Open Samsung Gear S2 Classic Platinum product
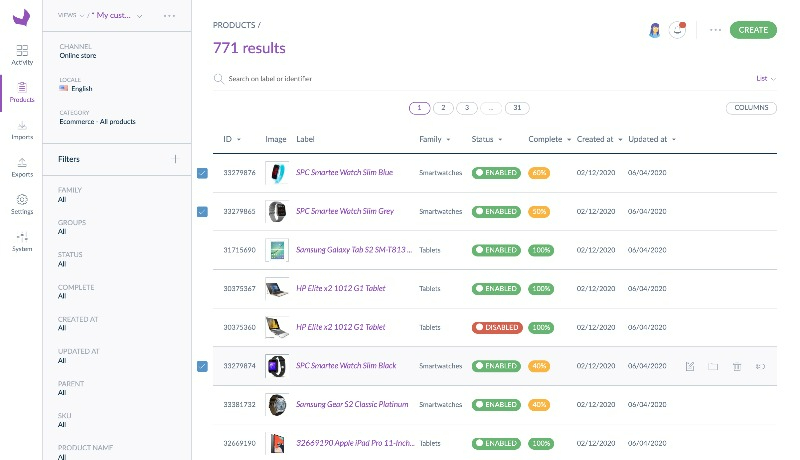Viewport: 800px width, 460px height. [352, 404]
